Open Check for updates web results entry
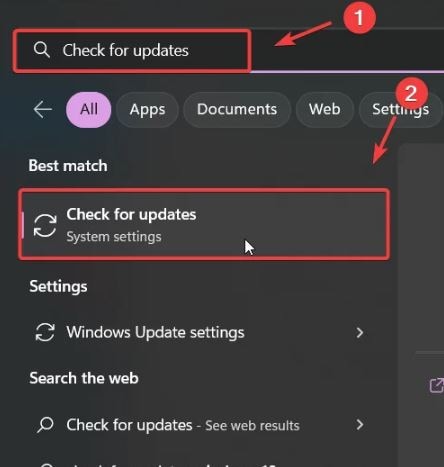444x467 pixels. coord(200,425)
